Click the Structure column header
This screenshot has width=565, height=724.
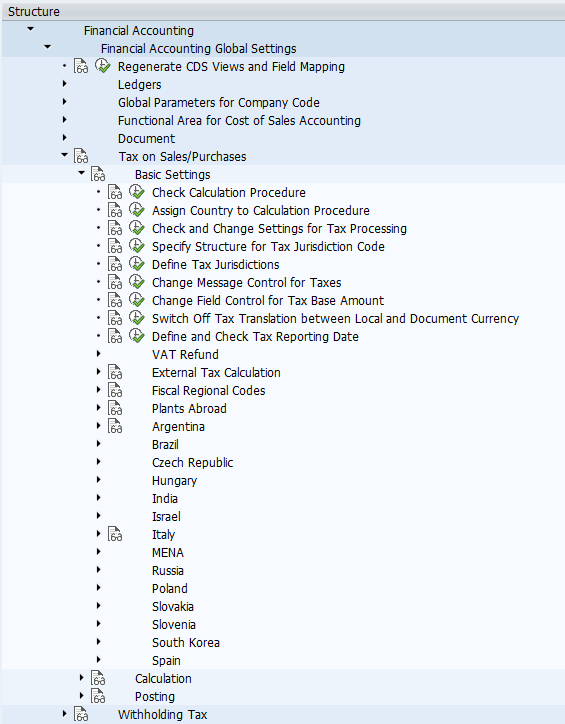pos(282,12)
